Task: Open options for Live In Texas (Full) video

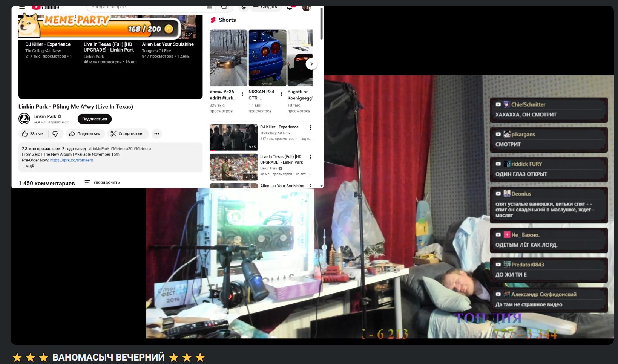Action: click(x=310, y=157)
